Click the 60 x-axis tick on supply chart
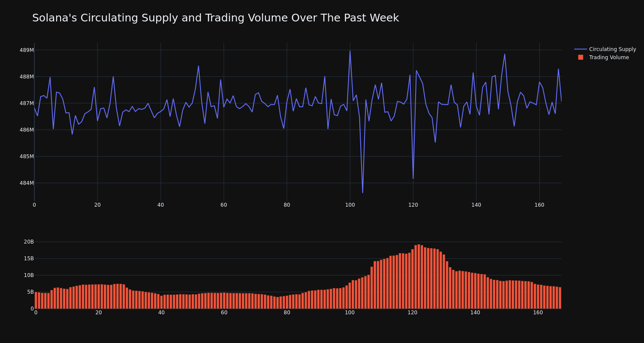This screenshot has height=343, width=644. tap(224, 205)
